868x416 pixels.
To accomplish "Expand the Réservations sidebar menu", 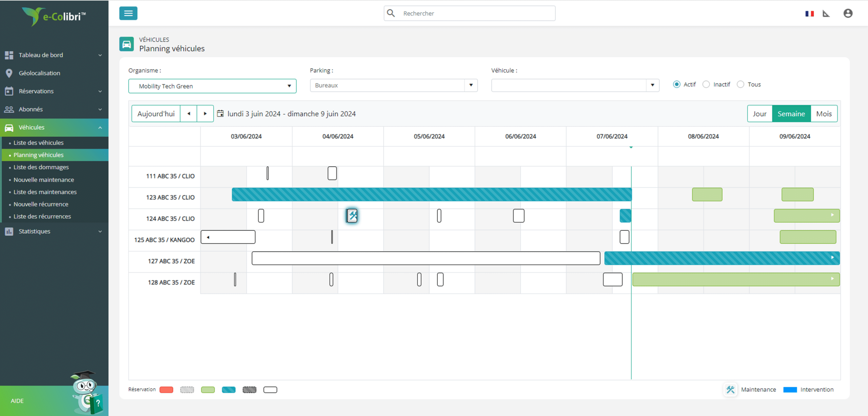I will coord(54,91).
